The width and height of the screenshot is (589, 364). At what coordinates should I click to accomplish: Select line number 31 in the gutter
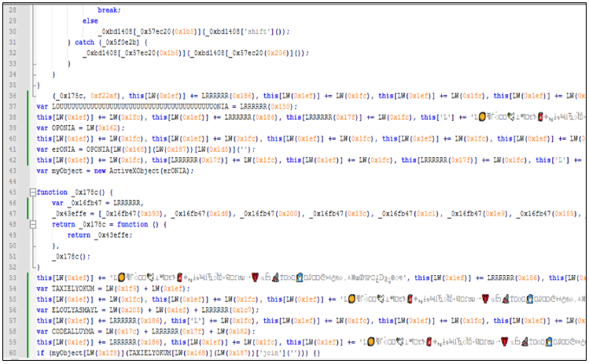(13, 42)
